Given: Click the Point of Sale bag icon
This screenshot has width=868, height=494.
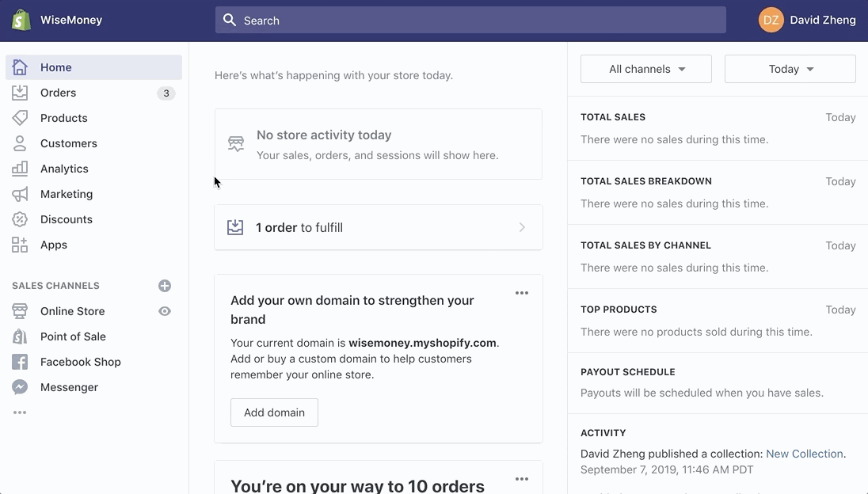Looking at the screenshot, I should [20, 336].
